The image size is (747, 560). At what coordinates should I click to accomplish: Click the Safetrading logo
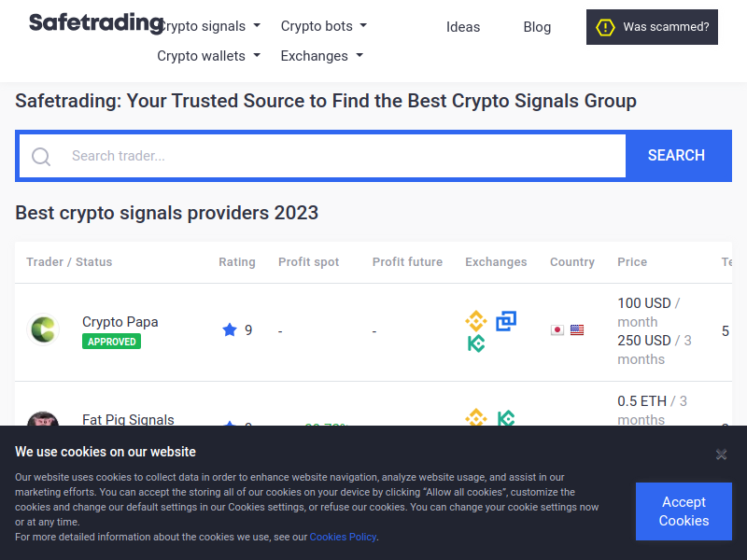[95, 22]
